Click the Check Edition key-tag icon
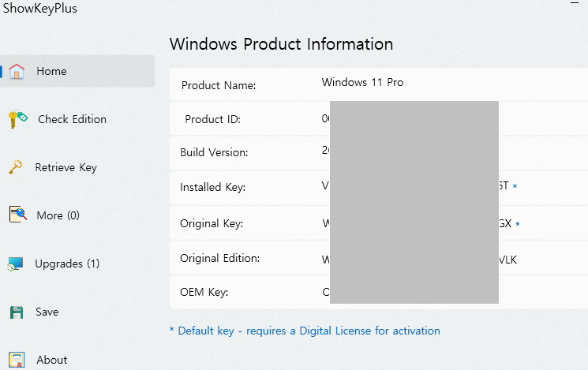588x370 pixels. (x=17, y=119)
